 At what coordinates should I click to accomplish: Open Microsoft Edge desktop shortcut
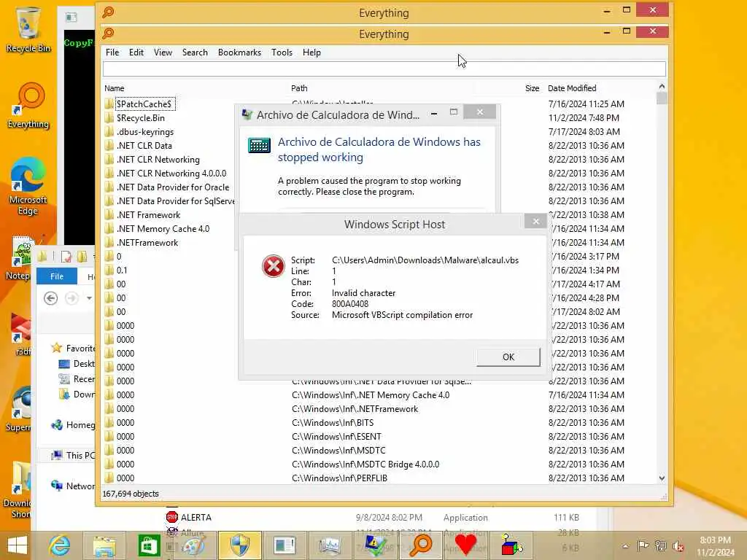(28, 186)
